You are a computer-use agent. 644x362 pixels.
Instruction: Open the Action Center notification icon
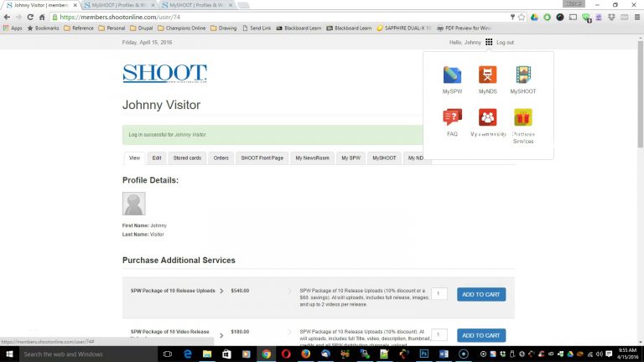coord(609,354)
